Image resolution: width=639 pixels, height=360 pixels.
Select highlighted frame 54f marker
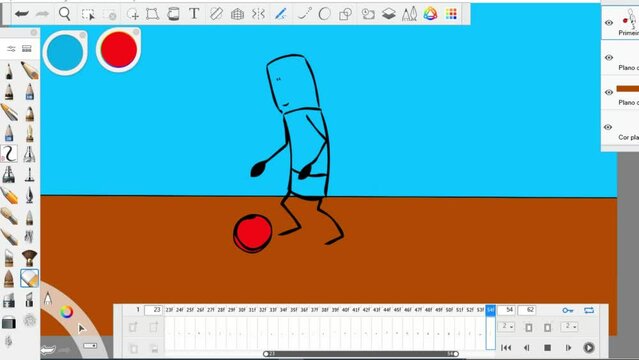pos(491,310)
